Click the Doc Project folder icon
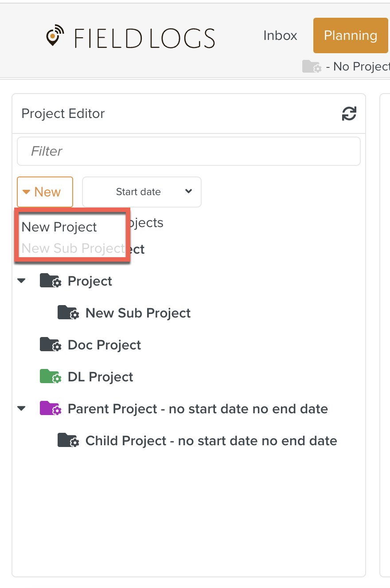390x588 pixels. click(x=51, y=345)
